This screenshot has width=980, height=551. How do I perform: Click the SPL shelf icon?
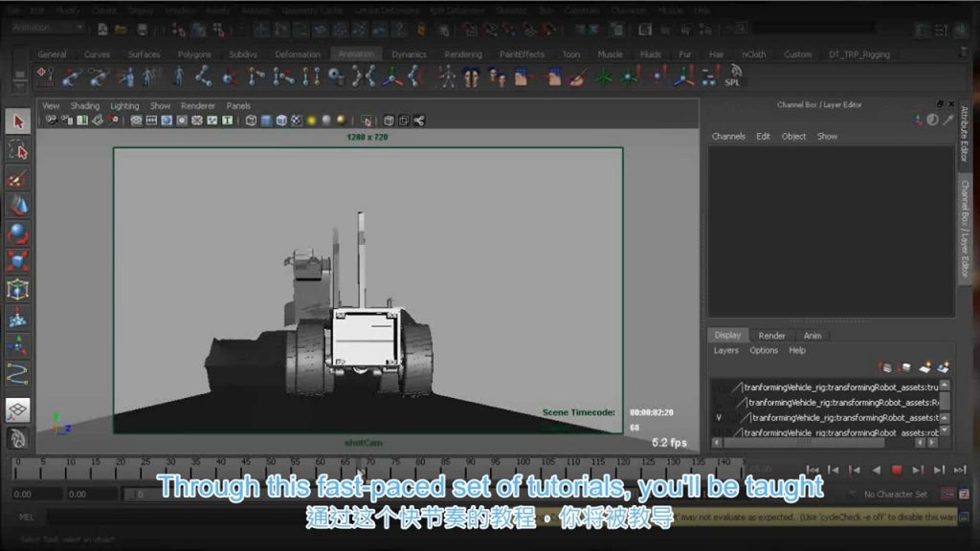[732, 77]
